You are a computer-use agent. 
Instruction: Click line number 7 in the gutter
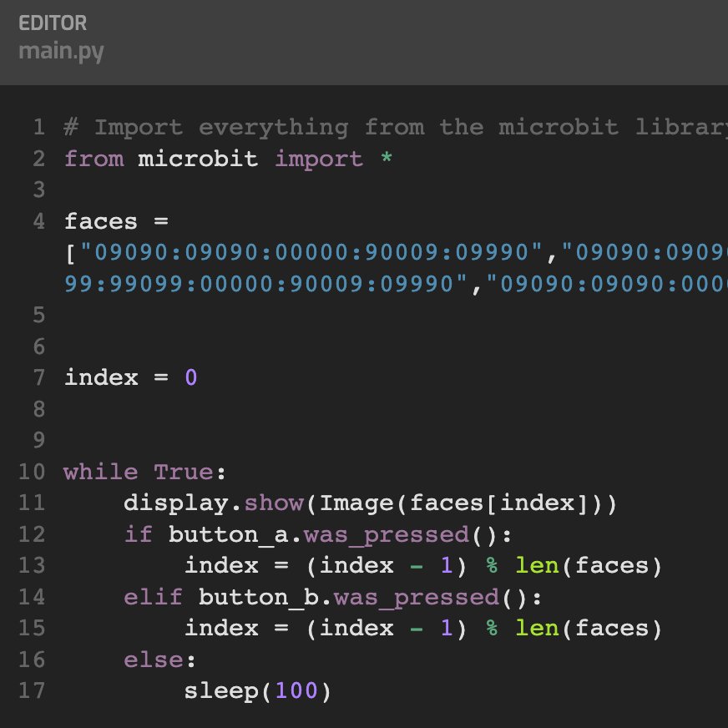(39, 377)
